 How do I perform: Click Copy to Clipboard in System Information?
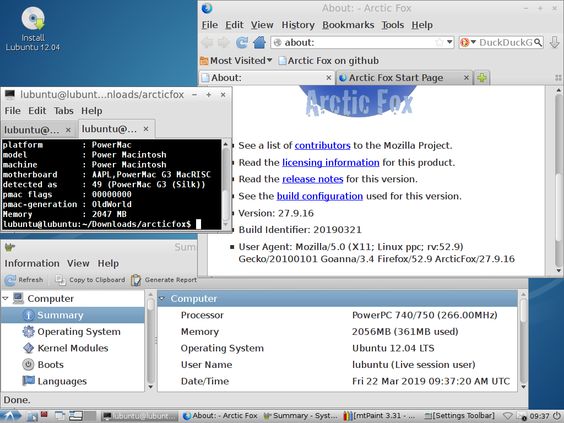tap(90, 280)
